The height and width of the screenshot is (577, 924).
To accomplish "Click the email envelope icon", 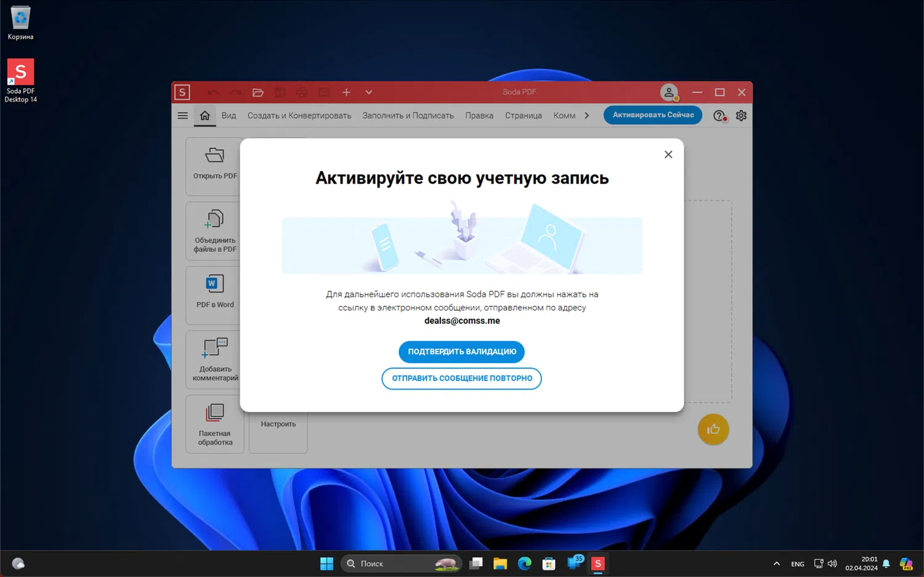I will [324, 92].
